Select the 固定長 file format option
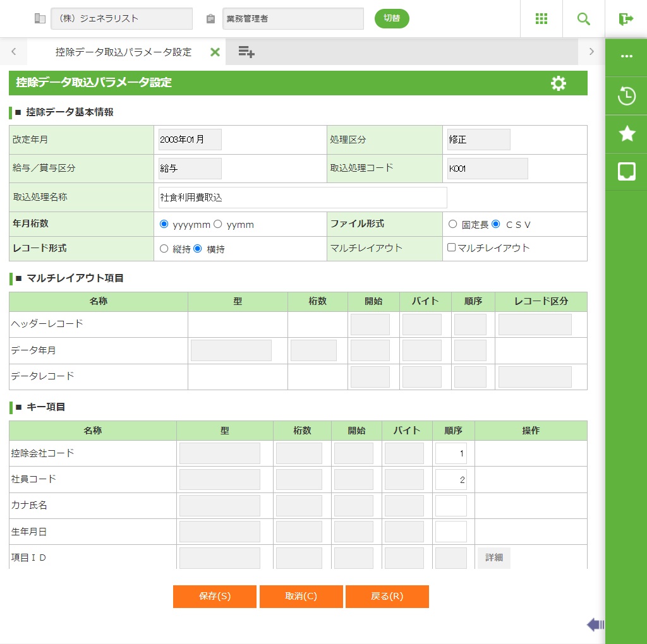Screen dimensions: 647x644 coord(452,224)
